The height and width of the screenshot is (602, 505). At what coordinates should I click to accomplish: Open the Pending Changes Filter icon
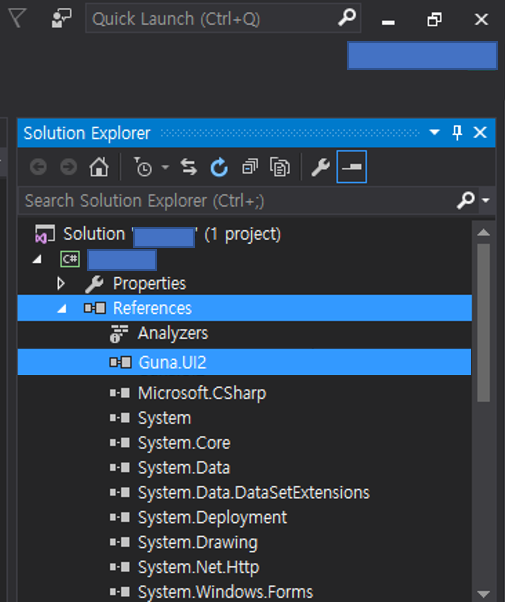[x=143, y=167]
